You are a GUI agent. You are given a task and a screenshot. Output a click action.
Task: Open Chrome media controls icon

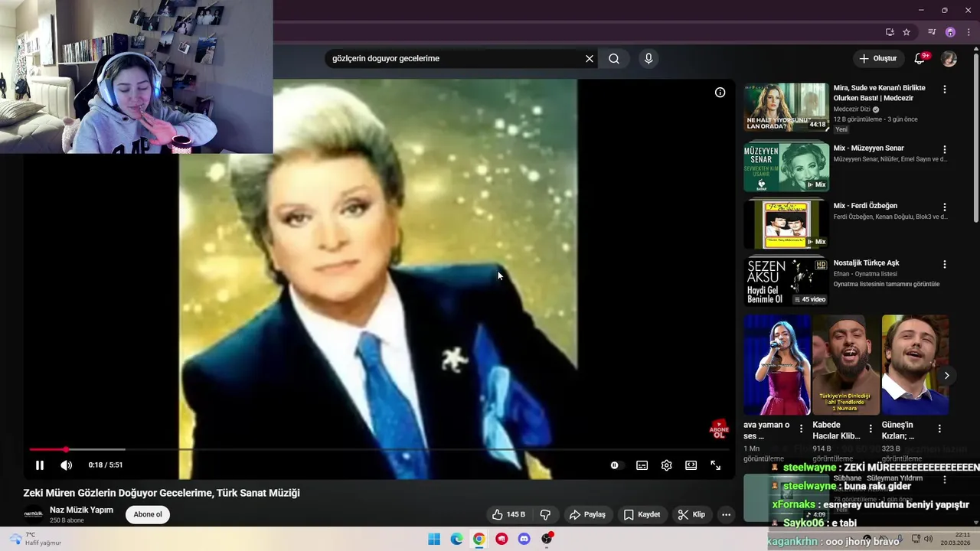[932, 32]
